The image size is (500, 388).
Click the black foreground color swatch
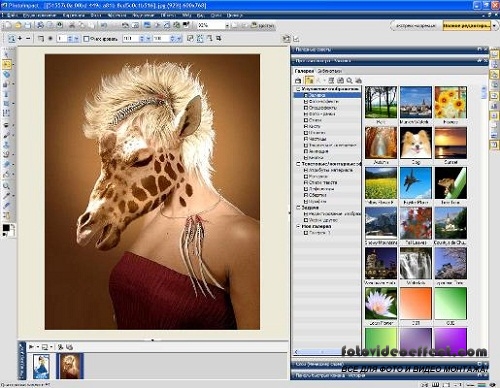click(x=6, y=228)
